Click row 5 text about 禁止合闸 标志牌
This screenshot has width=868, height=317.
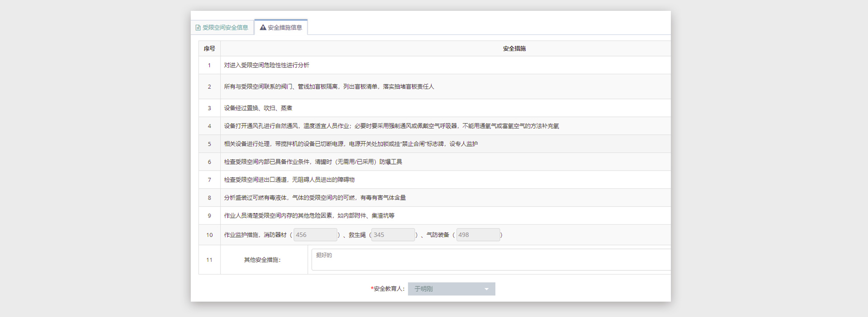tap(351, 144)
